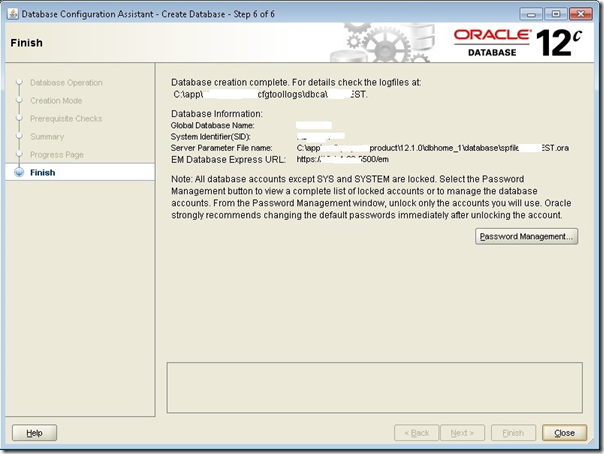Image resolution: width=604 pixels, height=454 pixels.
Task: Maximize the Database Configuration Assistant window
Action: (555, 14)
